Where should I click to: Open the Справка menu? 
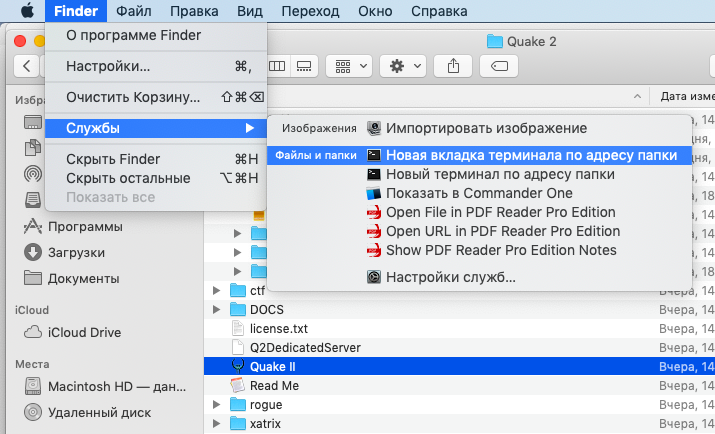[439, 11]
